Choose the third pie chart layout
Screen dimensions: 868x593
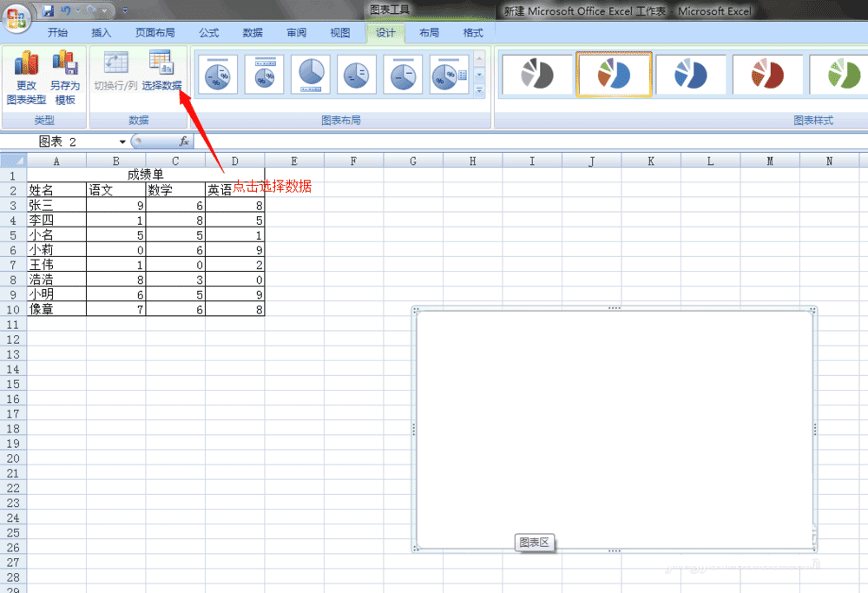(311, 74)
